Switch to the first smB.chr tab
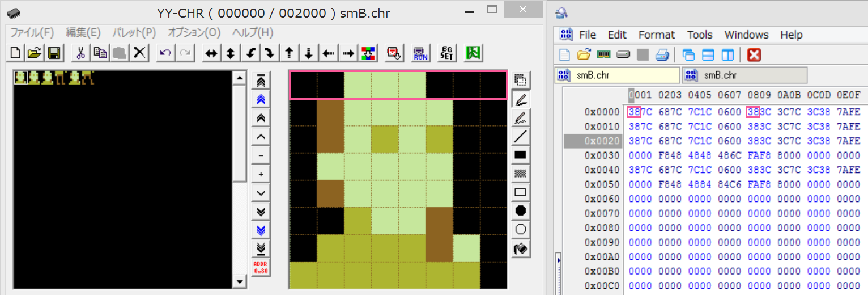 [618, 75]
